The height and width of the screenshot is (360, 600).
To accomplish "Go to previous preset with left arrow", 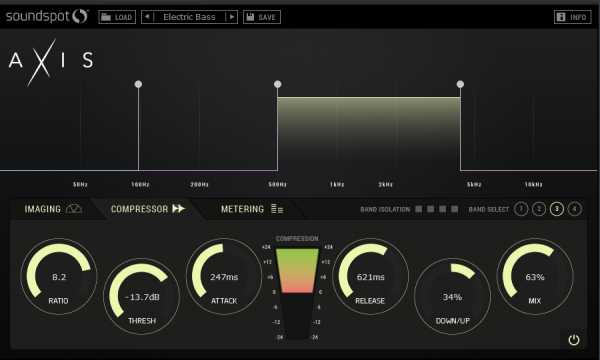I will coord(147,17).
